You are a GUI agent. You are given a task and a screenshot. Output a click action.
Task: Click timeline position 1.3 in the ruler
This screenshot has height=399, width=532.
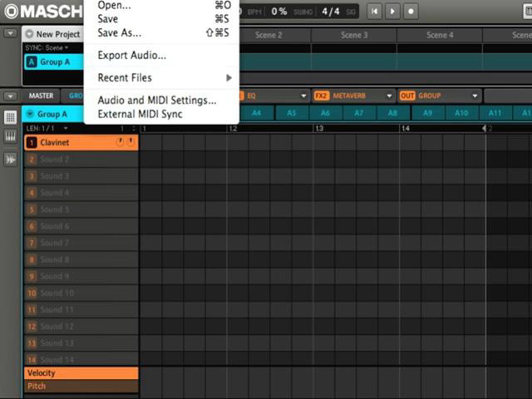319,128
